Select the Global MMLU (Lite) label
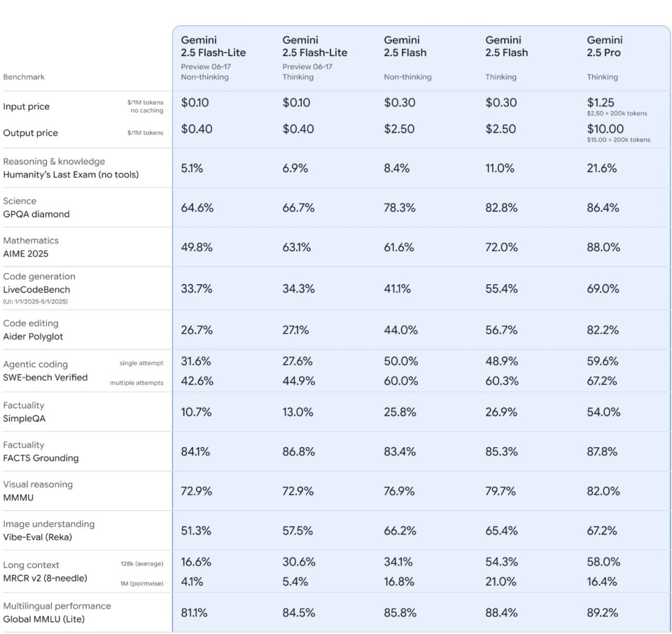Image resolution: width=672 pixels, height=634 pixels. (x=43, y=619)
